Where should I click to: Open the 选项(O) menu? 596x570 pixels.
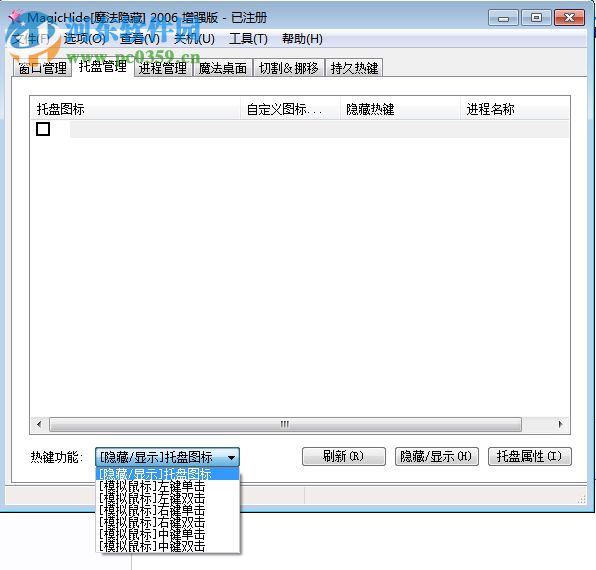point(84,38)
